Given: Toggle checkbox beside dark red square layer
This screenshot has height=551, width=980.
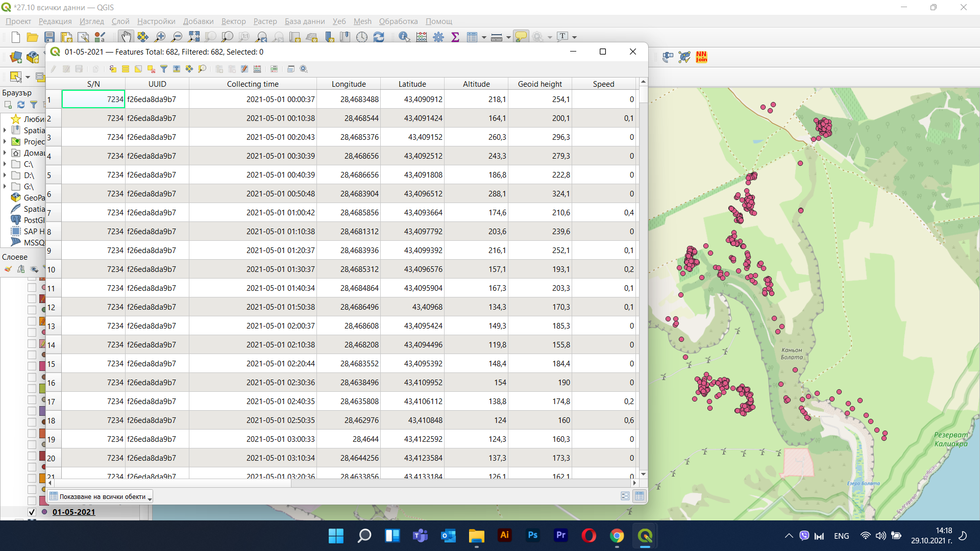Looking at the screenshot, I should (x=32, y=456).
